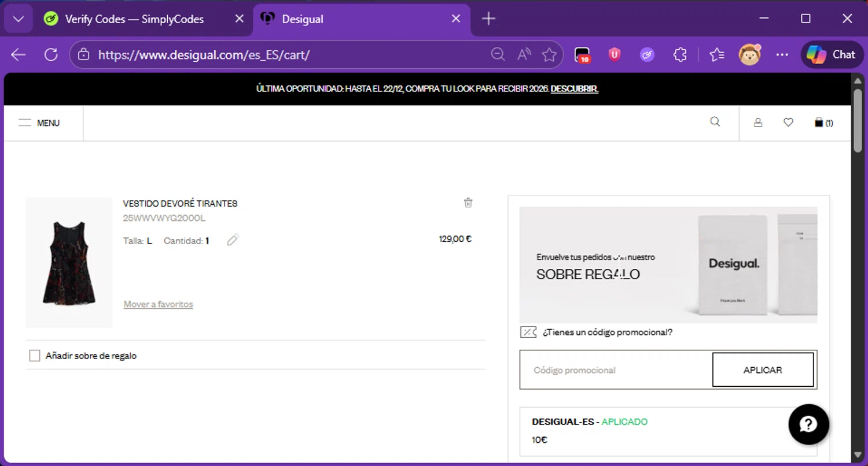This screenshot has width=868, height=466.
Task: Click the ¿Tienes un código promocional? label
Action: coord(607,332)
